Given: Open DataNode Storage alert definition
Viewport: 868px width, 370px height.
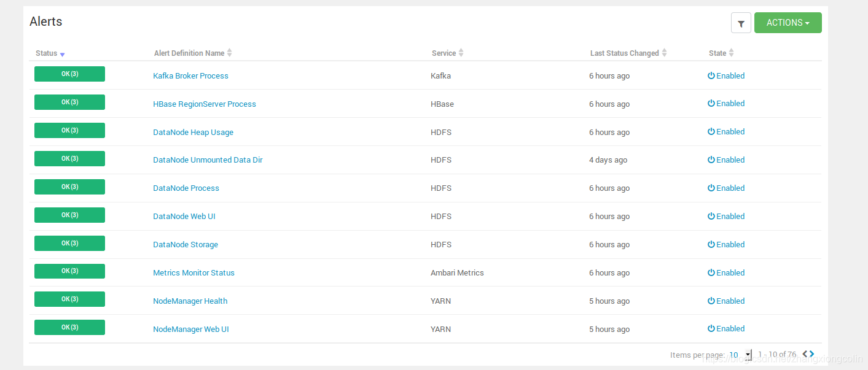Looking at the screenshot, I should pyautogui.click(x=186, y=245).
